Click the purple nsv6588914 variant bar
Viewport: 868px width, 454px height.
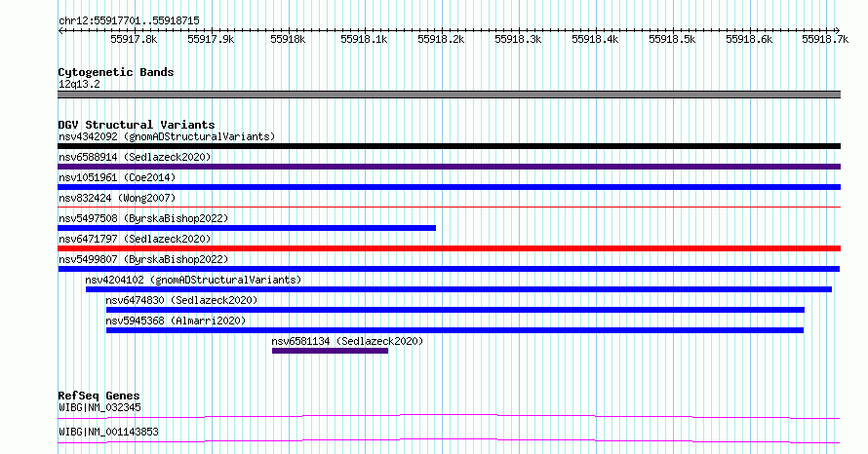pyautogui.click(x=449, y=167)
